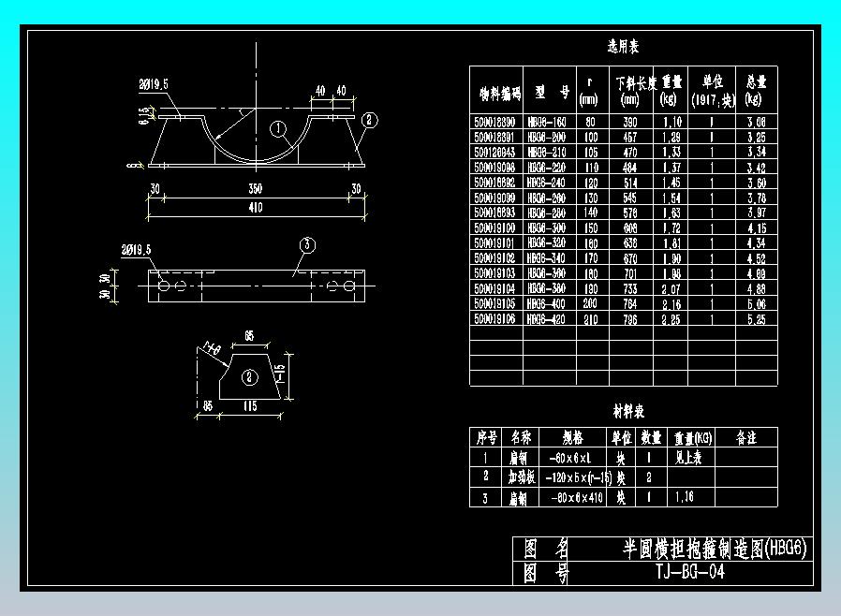
Task: Click part callout circle number 1
Action: tap(278, 128)
